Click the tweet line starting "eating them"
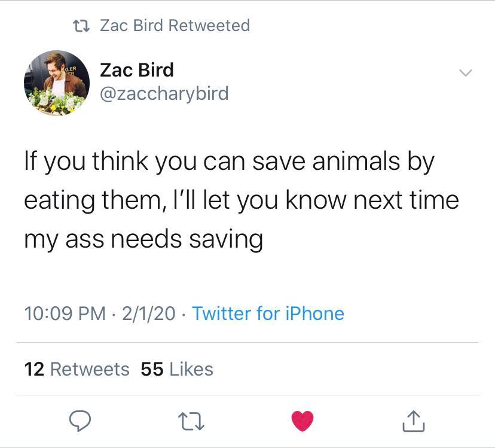This screenshot has width=495, height=448. 241,200
